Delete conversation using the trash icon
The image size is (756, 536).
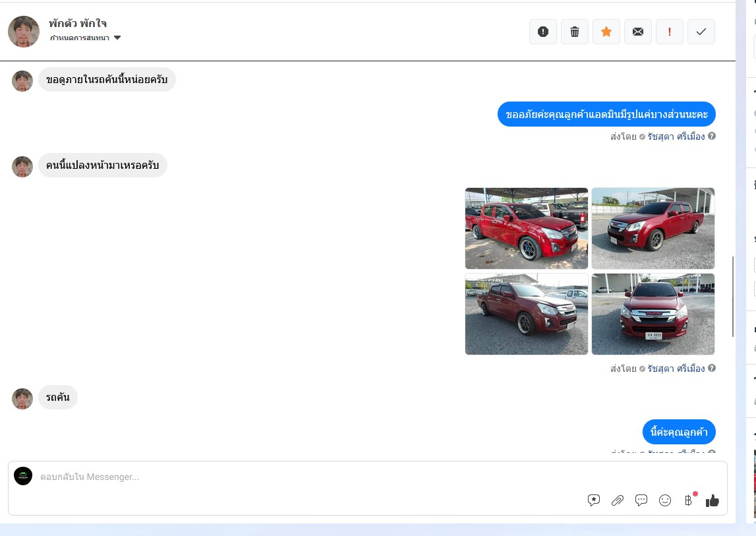[x=575, y=32]
